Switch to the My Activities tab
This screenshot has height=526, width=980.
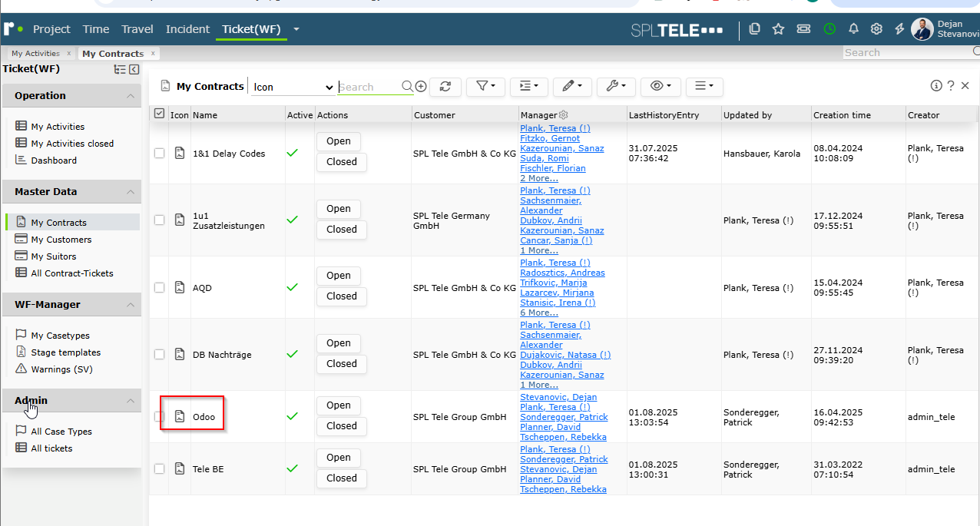click(x=35, y=54)
